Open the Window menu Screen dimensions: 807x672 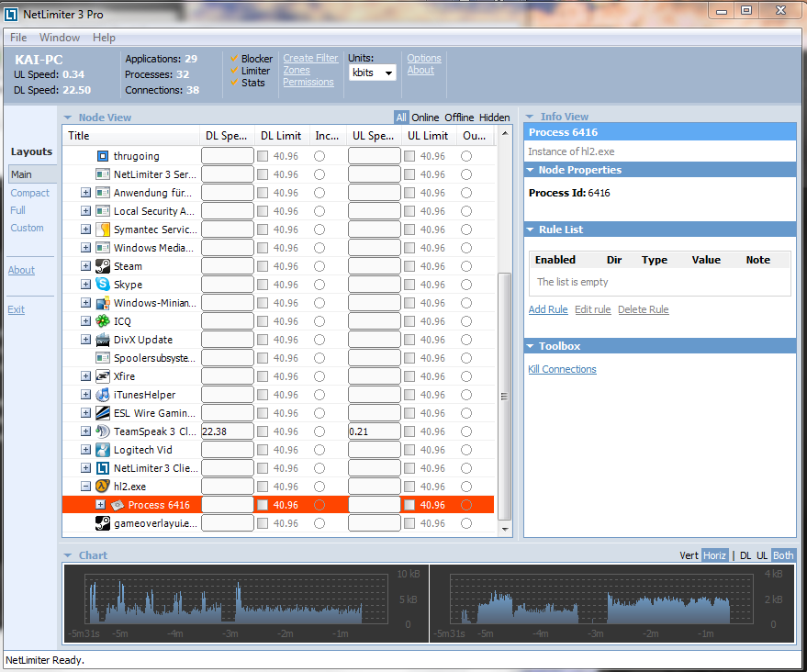tap(60, 38)
